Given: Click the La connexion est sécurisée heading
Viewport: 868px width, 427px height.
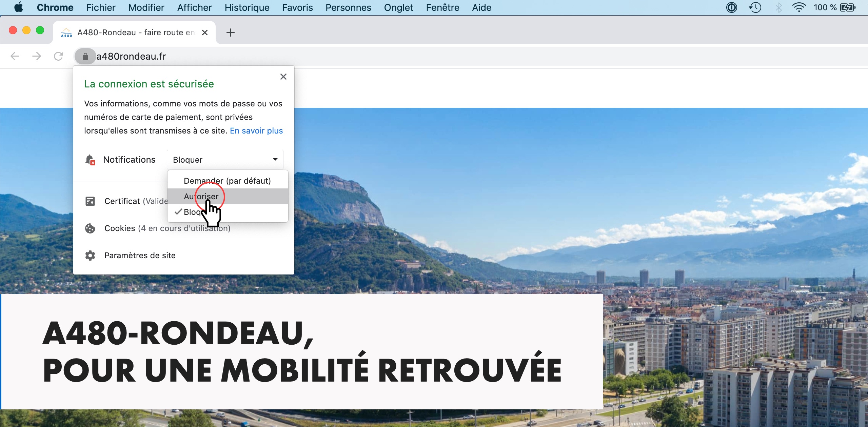Looking at the screenshot, I should tap(149, 84).
